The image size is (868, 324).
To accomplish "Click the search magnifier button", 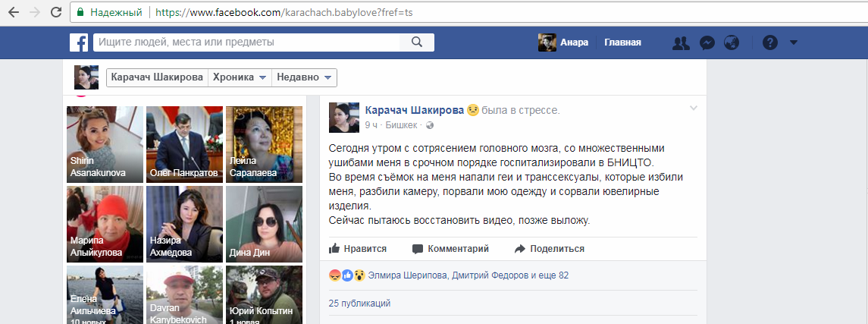I will (x=417, y=42).
